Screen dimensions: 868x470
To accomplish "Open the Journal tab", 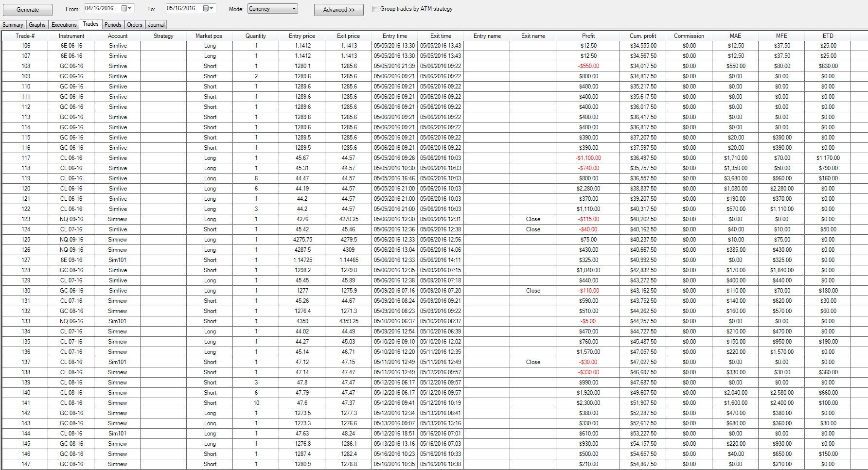I will pos(156,25).
